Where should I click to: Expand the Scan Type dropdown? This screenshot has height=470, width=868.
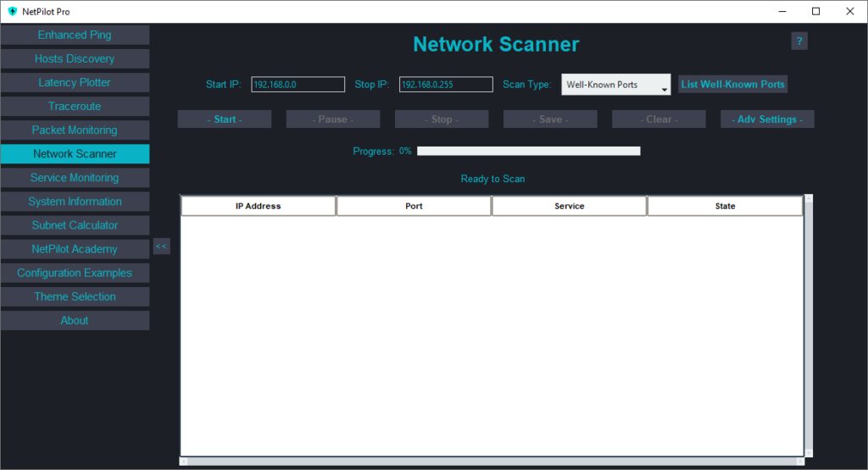[615, 85]
